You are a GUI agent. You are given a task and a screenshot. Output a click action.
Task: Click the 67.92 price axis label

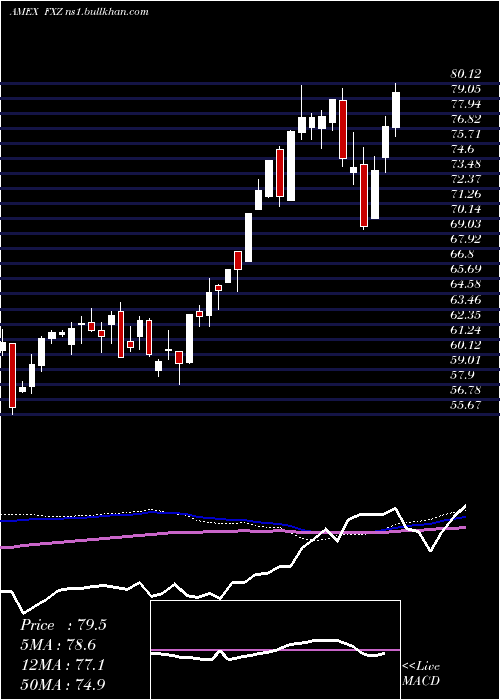click(466, 239)
